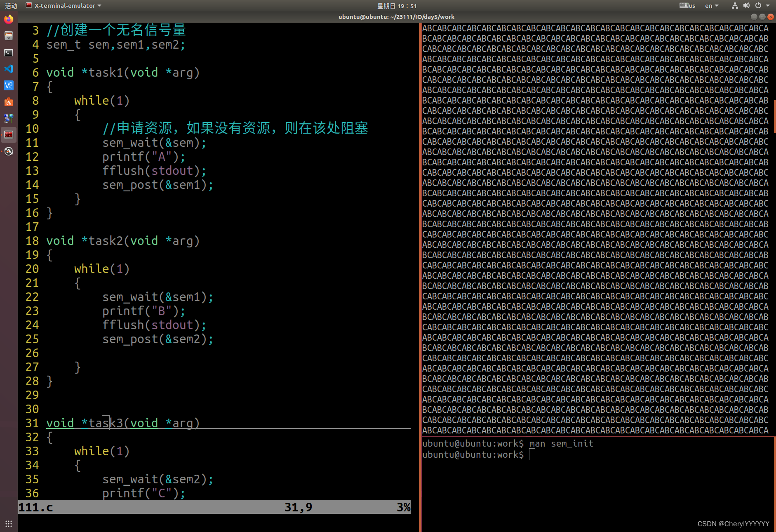Minimize the terminal window
The height and width of the screenshot is (532, 776).
[x=754, y=17]
